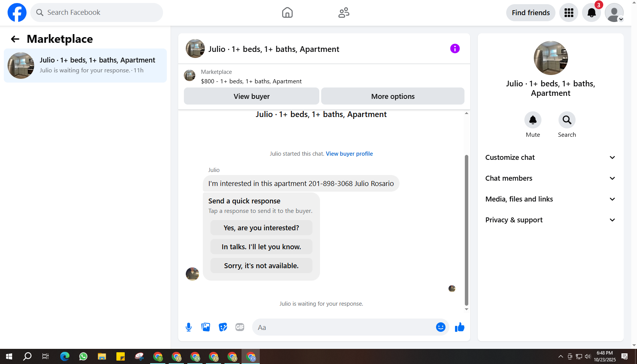
Task: Send a thumbs up like
Action: (460, 327)
